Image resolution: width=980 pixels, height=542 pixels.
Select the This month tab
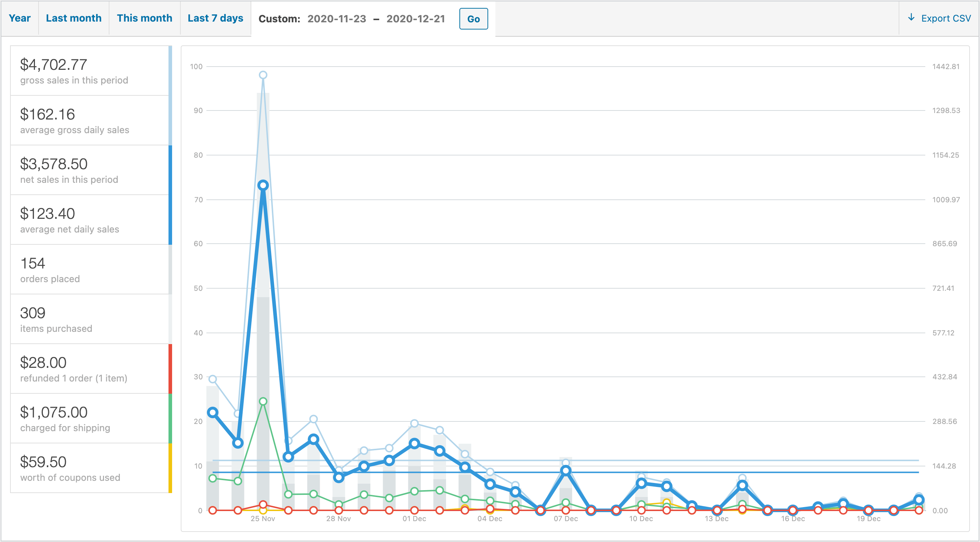(x=144, y=18)
